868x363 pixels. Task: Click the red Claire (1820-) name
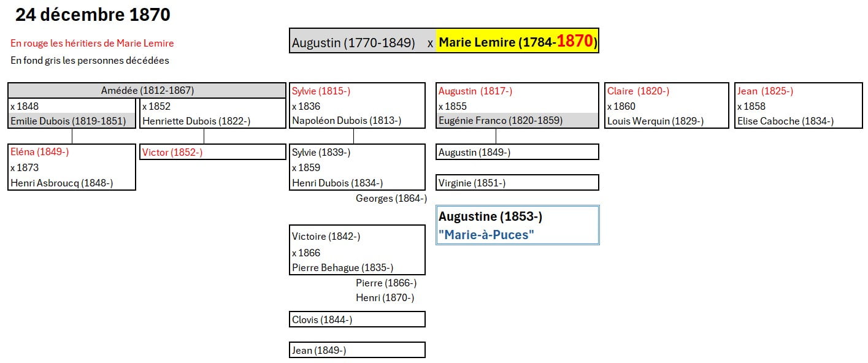tap(638, 91)
